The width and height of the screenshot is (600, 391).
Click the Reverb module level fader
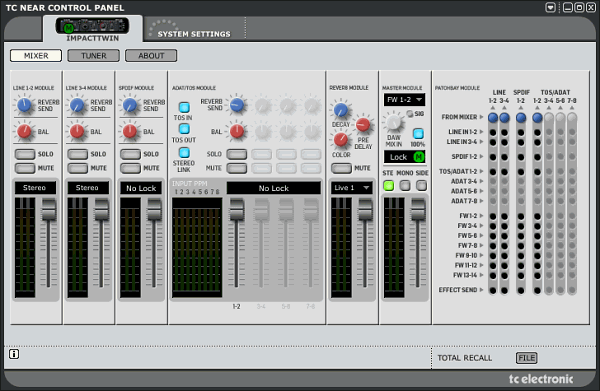pyautogui.click(x=365, y=210)
